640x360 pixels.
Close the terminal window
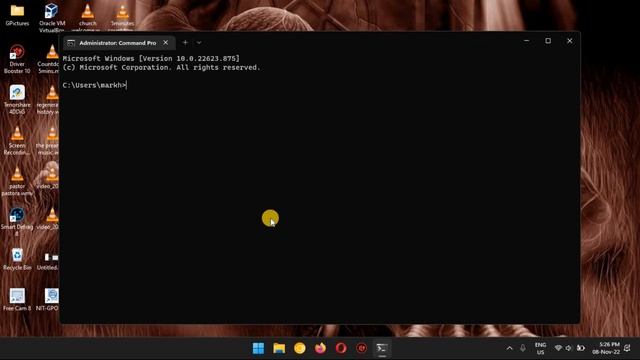[x=569, y=41]
